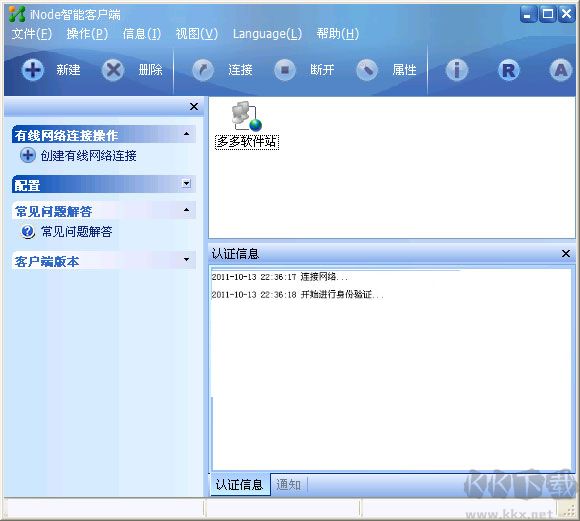Screen dimensions: 580x521
Task: Click 创建有线网络连接 link
Action: point(88,155)
